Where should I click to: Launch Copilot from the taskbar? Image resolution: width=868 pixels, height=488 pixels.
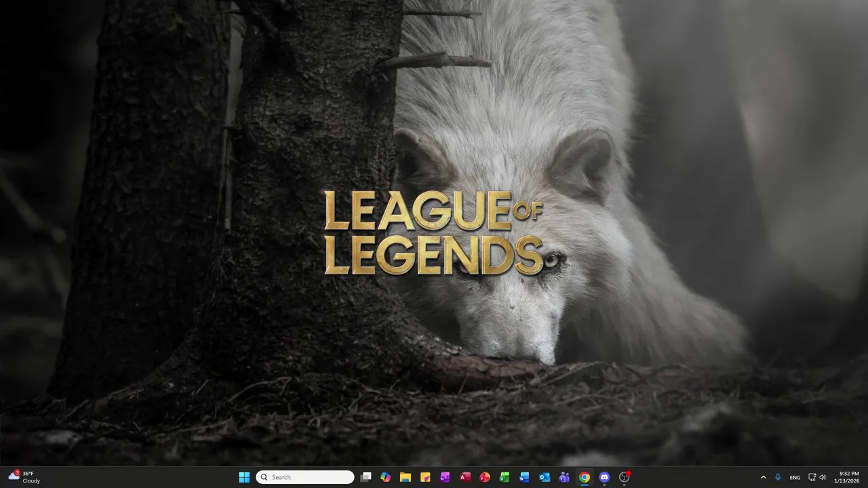(x=385, y=477)
